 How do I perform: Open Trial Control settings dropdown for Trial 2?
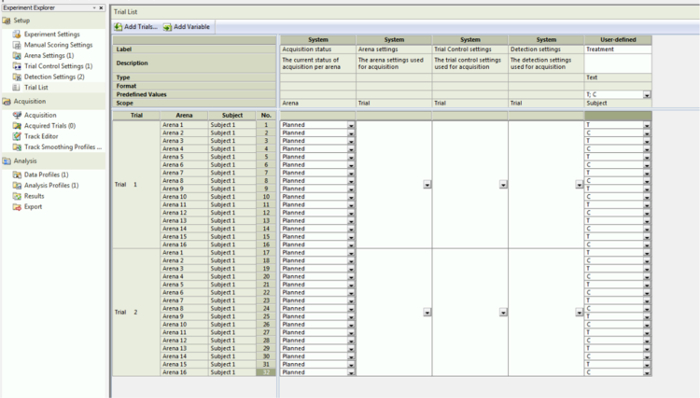[x=503, y=312]
